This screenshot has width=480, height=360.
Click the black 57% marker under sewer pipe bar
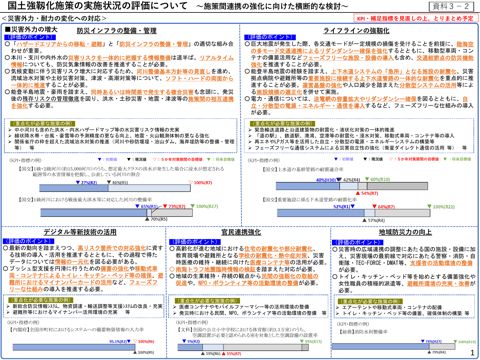point(374,220)
